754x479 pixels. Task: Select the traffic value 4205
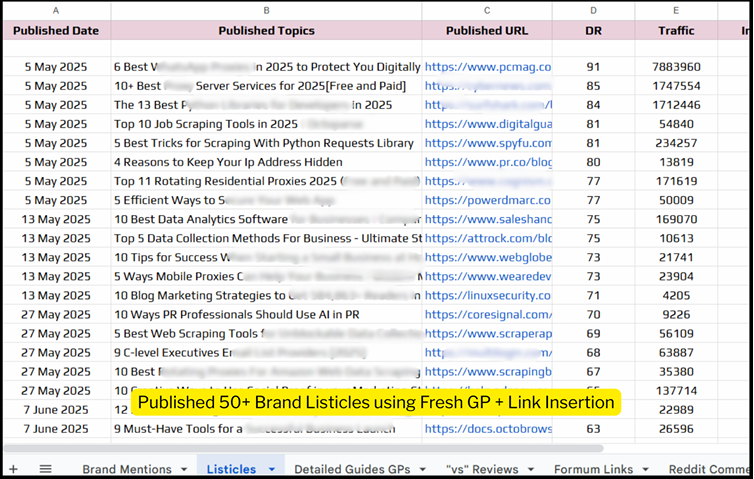click(676, 295)
